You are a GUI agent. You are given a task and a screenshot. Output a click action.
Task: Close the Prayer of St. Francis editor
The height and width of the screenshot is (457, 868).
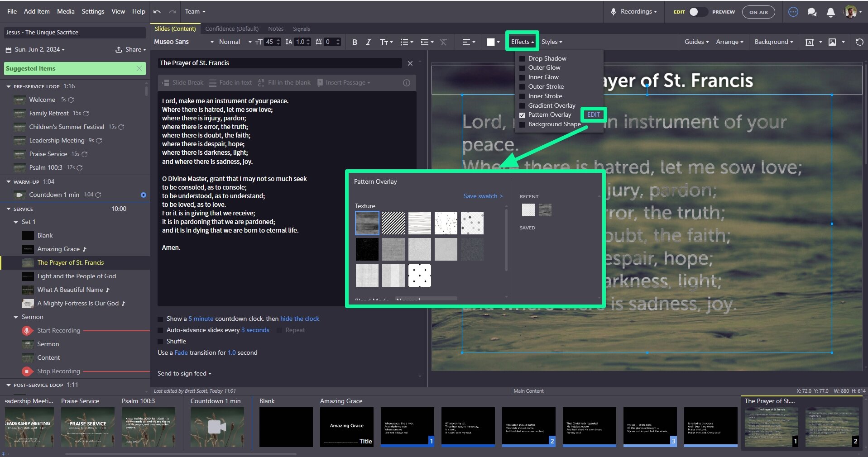(410, 63)
